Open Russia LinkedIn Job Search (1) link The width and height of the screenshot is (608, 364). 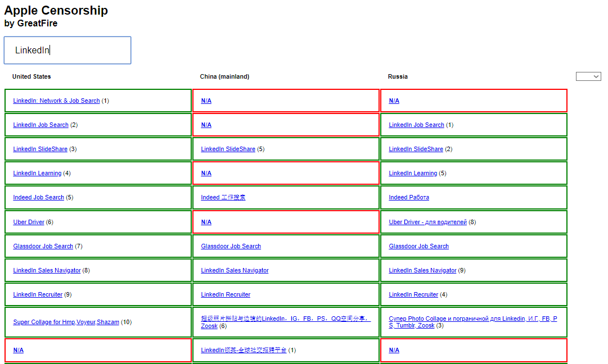click(416, 125)
